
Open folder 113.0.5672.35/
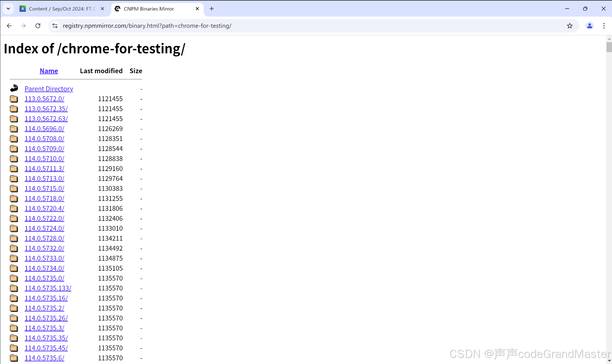[46, 109]
